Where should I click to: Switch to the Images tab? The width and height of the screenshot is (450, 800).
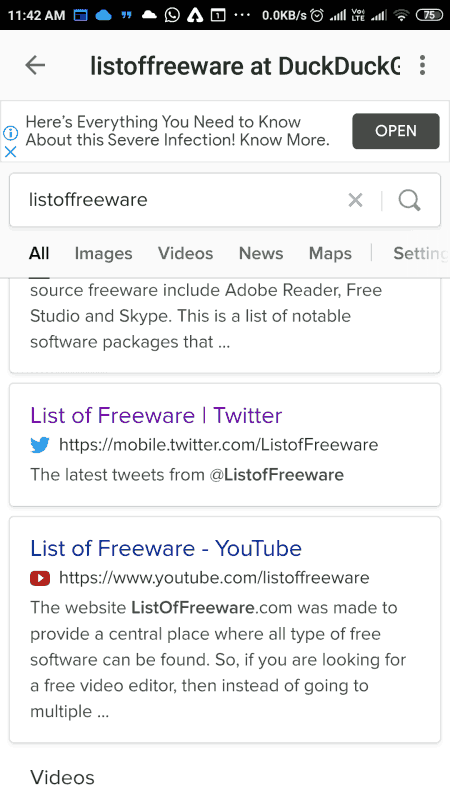click(104, 254)
